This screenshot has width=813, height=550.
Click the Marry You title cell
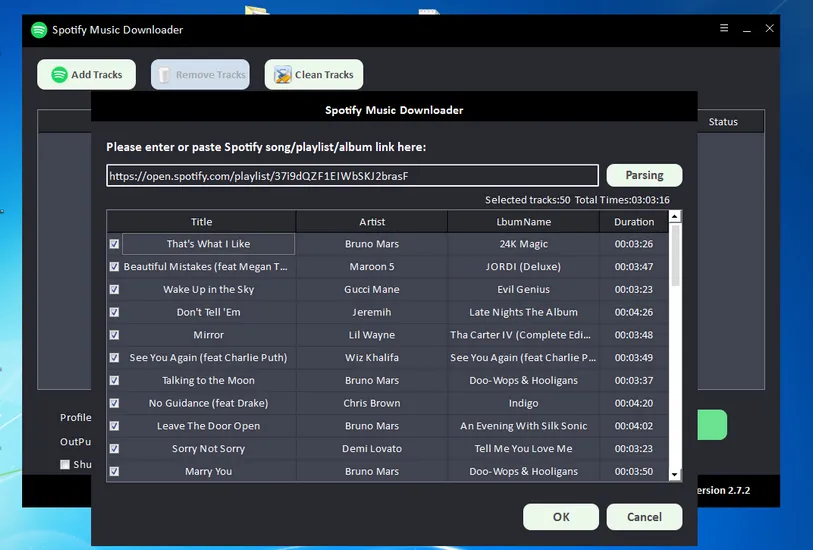(x=208, y=471)
